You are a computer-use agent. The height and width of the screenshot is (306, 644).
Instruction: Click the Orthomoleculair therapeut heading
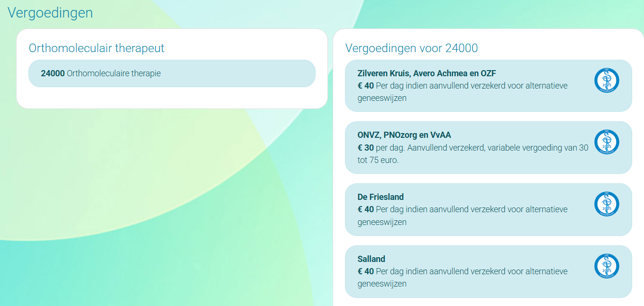tap(97, 48)
